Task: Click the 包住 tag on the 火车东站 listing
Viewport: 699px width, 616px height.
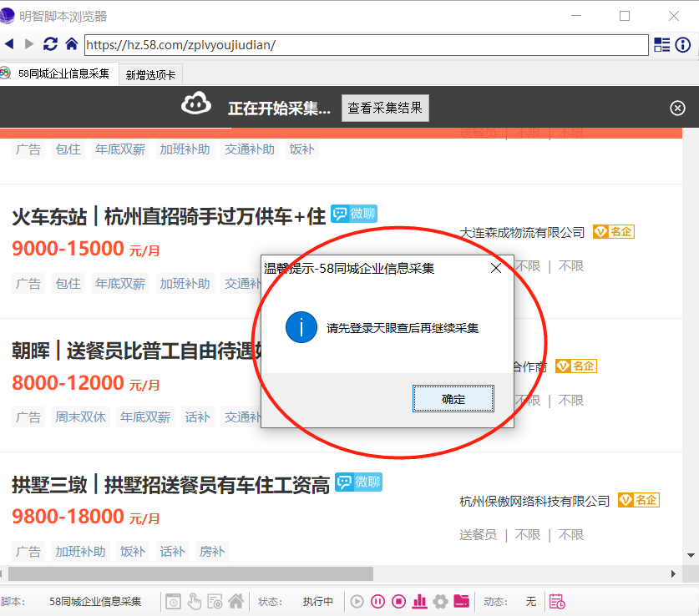Action: [x=68, y=284]
